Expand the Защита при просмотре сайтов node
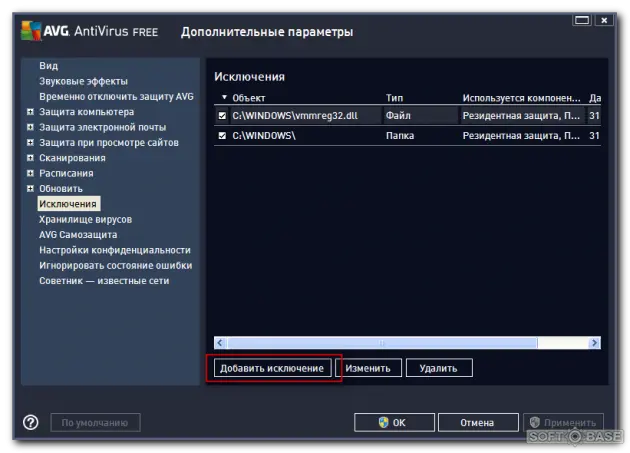Screen dimensions: 630x453 (30, 142)
